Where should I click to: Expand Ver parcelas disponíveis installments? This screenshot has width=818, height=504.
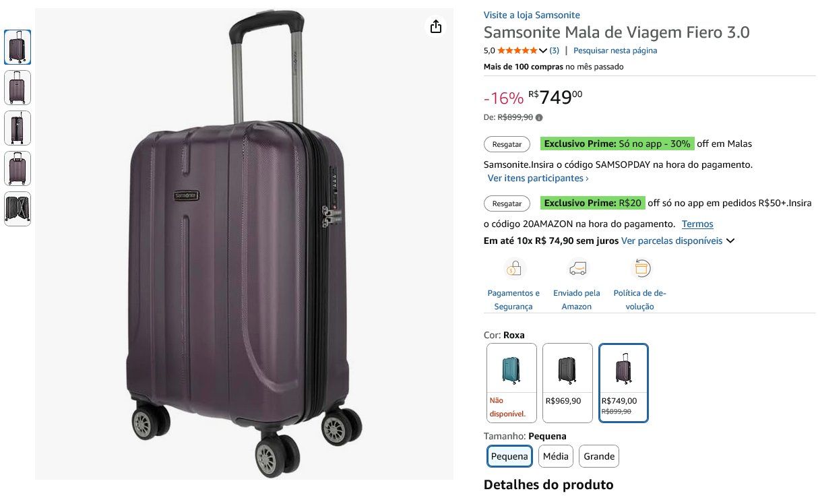(x=678, y=241)
